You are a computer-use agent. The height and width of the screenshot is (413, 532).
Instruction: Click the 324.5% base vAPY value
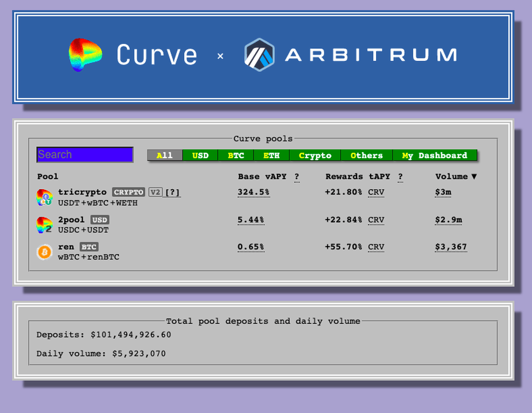(253, 192)
